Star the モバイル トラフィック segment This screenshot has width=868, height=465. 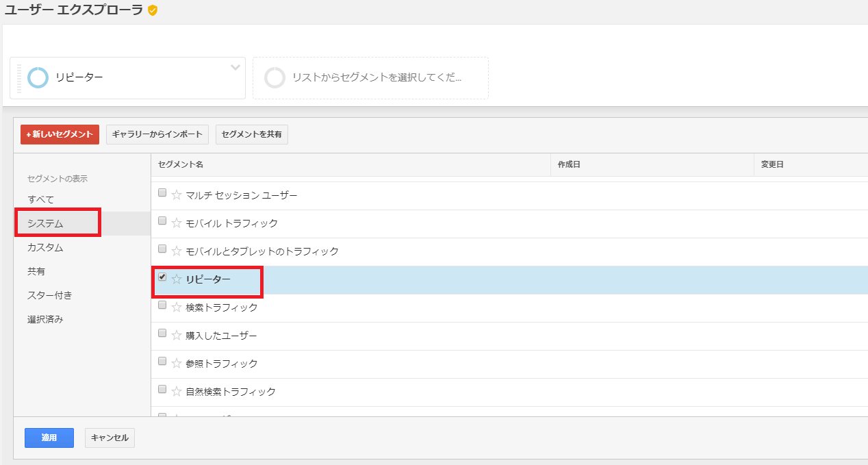[x=177, y=223]
